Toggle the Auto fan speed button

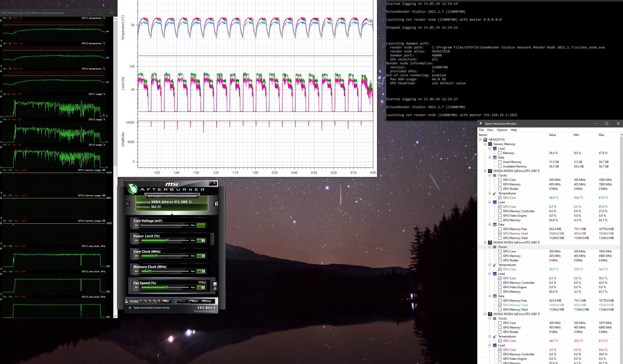click(x=203, y=283)
